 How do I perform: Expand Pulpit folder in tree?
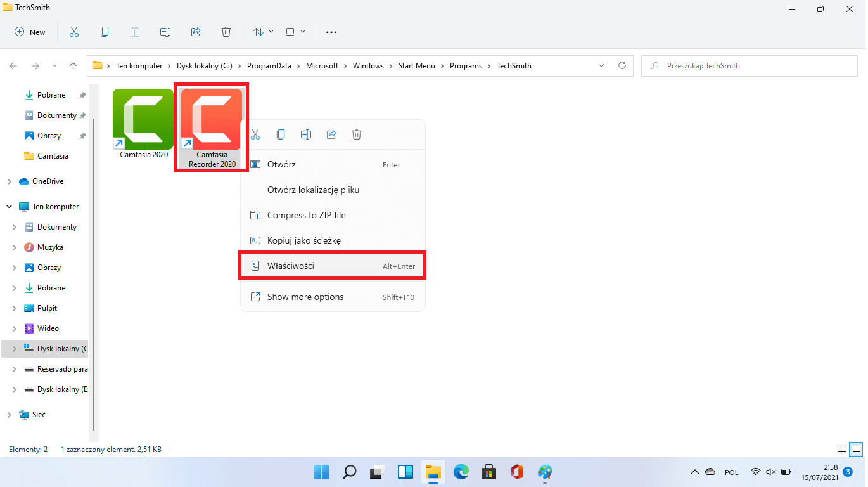[15, 308]
